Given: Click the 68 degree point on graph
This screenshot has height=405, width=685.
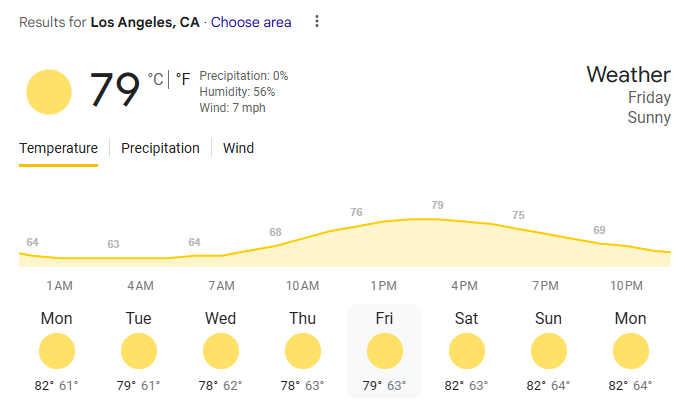Looking at the screenshot, I should pyautogui.click(x=275, y=233).
